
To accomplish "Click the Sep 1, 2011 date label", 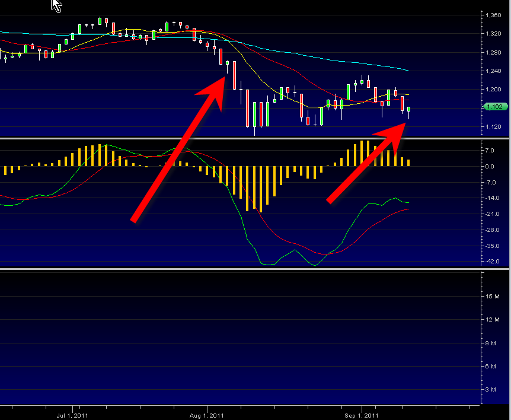I will click(x=362, y=415).
